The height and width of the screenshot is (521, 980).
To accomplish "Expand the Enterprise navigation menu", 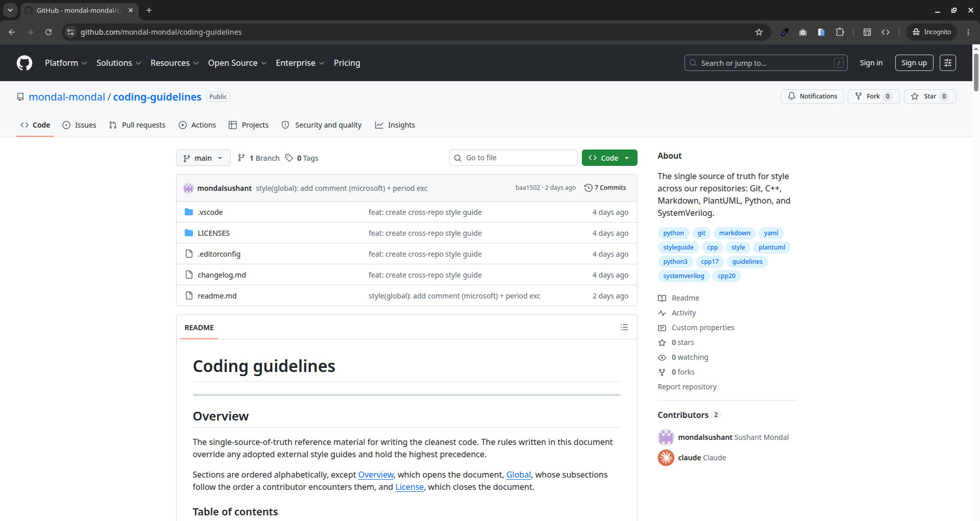I will tap(300, 63).
